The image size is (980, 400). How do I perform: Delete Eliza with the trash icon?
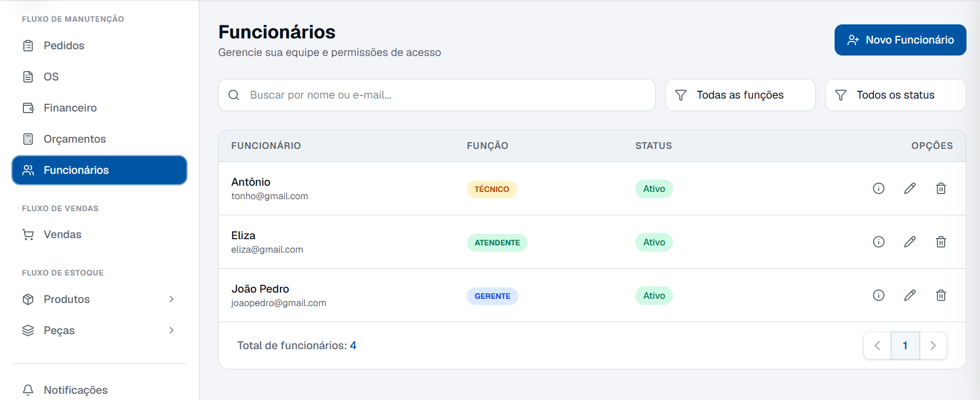click(x=941, y=242)
